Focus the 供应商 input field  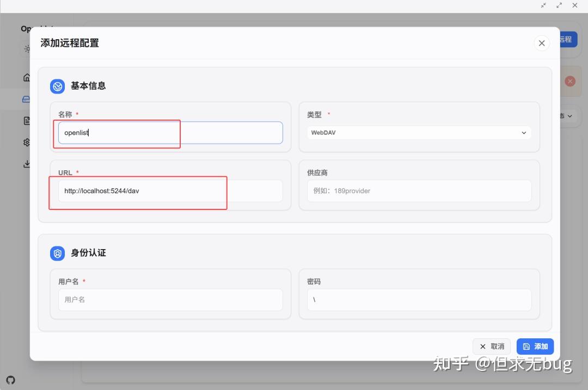click(x=419, y=191)
